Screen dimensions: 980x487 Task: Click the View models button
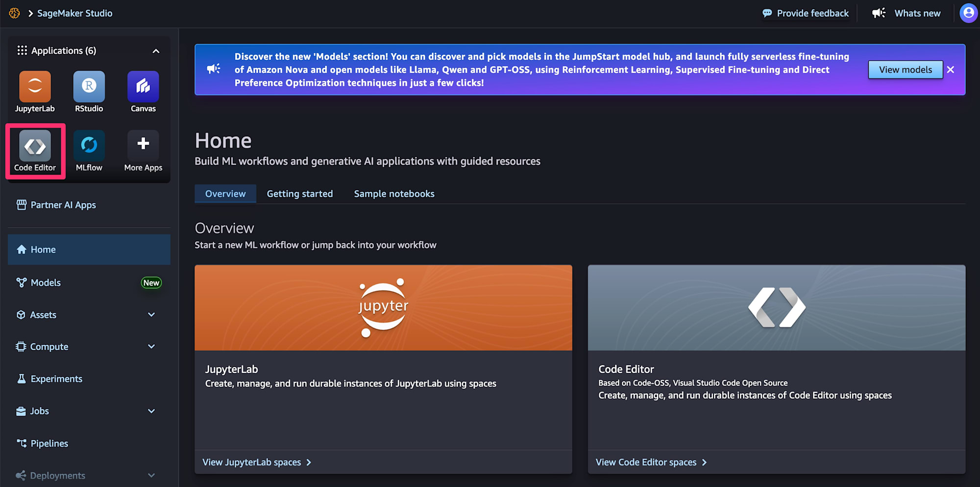click(905, 70)
